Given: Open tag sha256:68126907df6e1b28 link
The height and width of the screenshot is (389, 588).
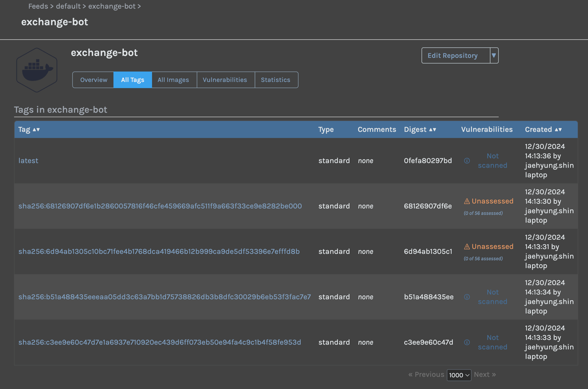Looking at the screenshot, I should [160, 206].
